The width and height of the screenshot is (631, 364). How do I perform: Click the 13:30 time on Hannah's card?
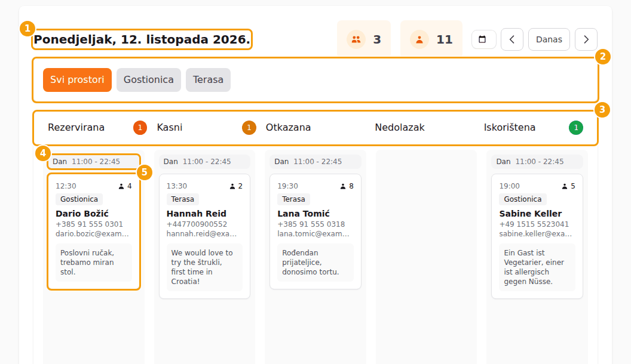(177, 186)
